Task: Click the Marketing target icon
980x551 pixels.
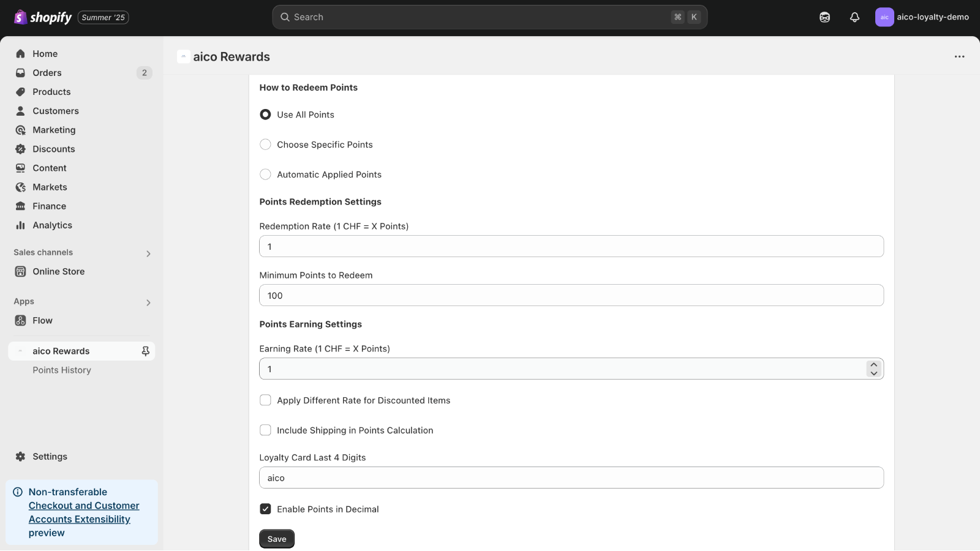Action: tap(20, 130)
